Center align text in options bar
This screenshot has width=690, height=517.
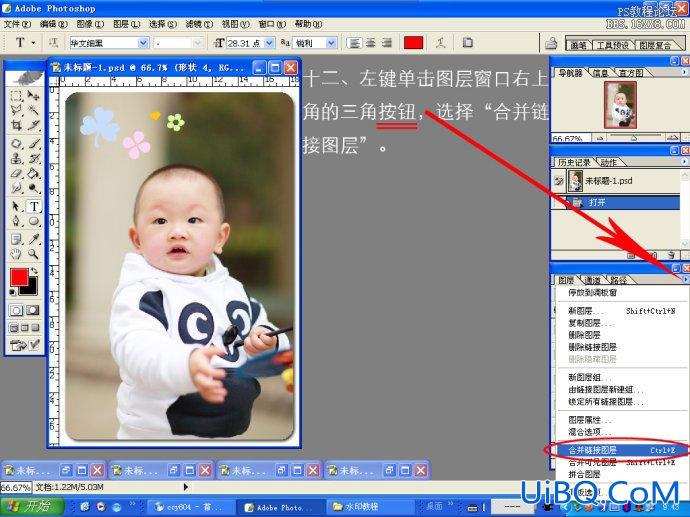[371, 43]
